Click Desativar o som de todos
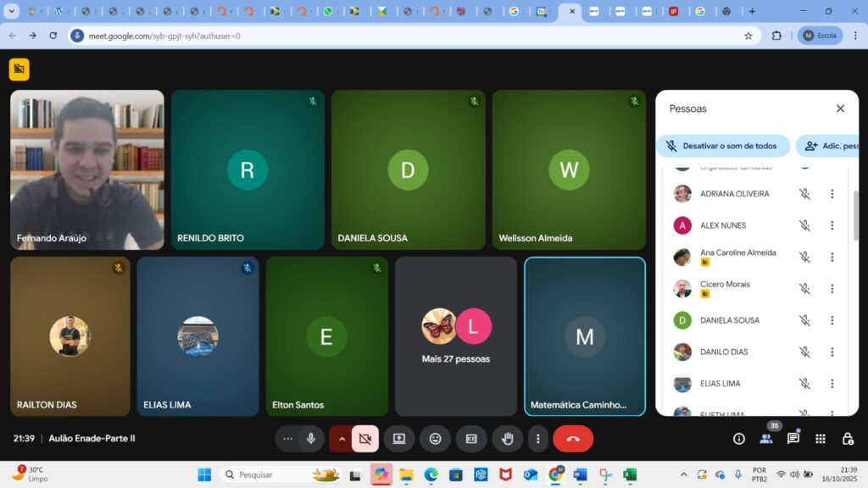Image resolution: width=868 pixels, height=488 pixels. [x=723, y=146]
